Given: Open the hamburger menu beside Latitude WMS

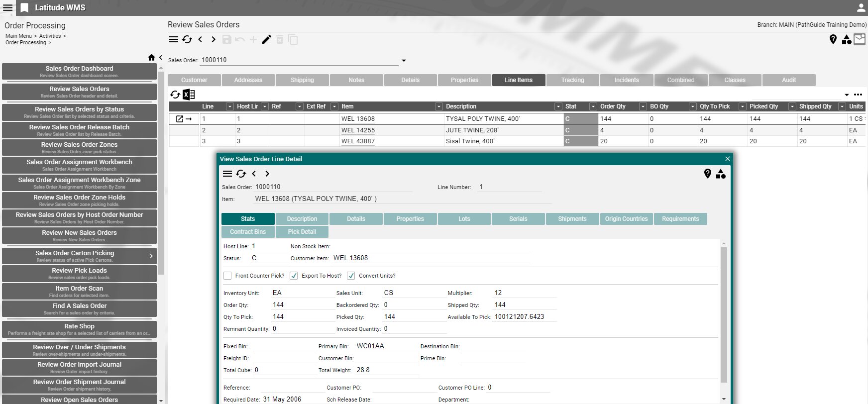Looking at the screenshot, I should click(x=8, y=8).
